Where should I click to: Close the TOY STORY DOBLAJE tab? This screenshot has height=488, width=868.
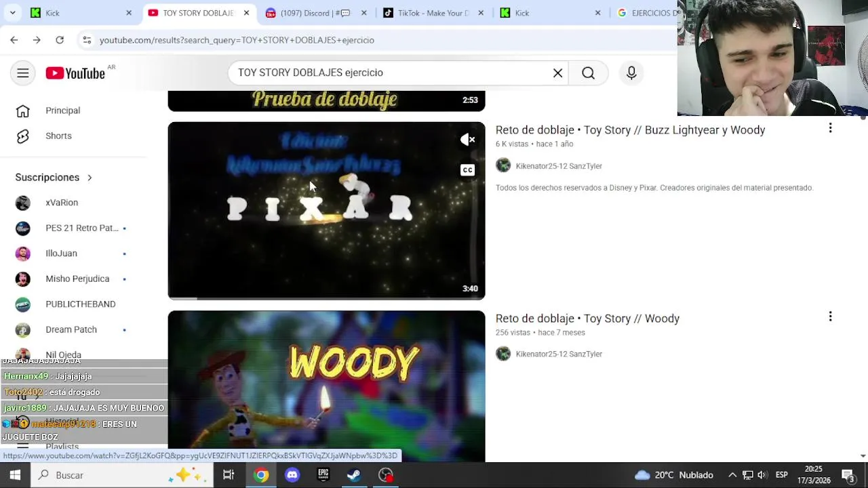(x=246, y=13)
